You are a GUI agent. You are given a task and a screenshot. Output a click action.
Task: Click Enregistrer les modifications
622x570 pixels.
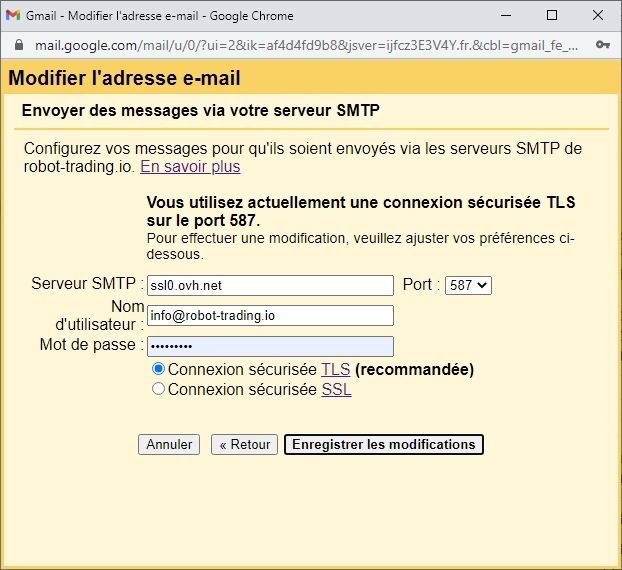pos(384,444)
